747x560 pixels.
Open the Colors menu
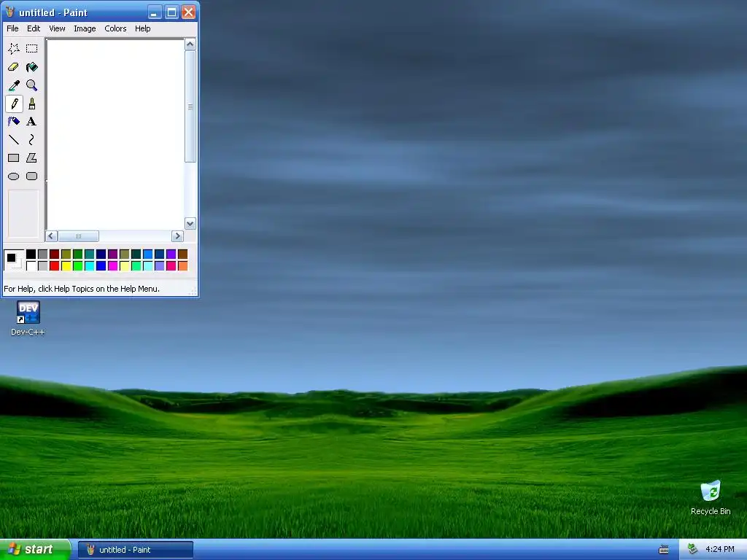click(115, 28)
